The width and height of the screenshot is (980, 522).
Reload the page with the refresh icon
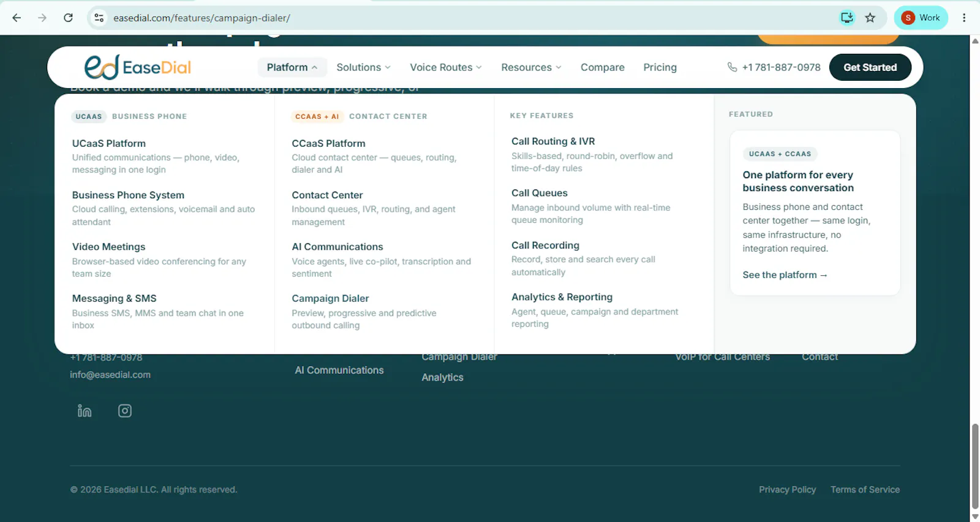68,18
